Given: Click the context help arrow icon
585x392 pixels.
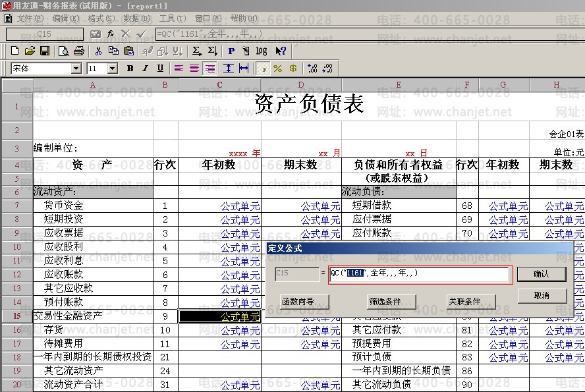Looking at the screenshot, I should point(281,51).
